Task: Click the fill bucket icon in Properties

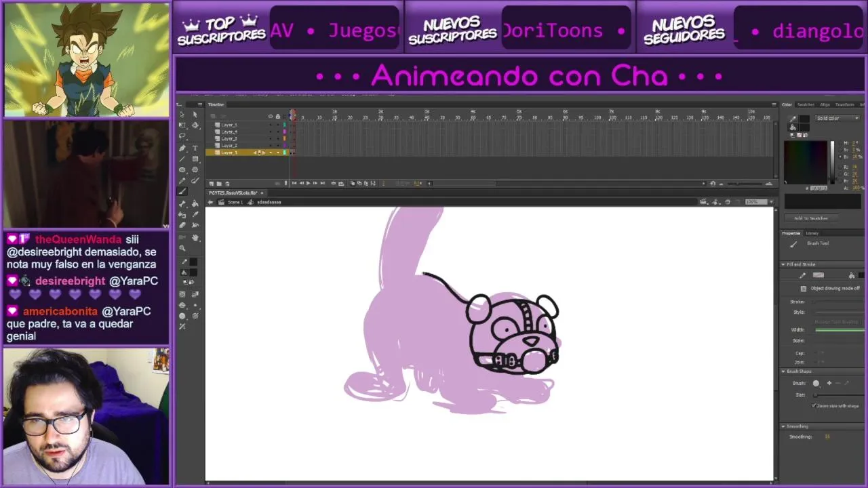Action: (851, 275)
